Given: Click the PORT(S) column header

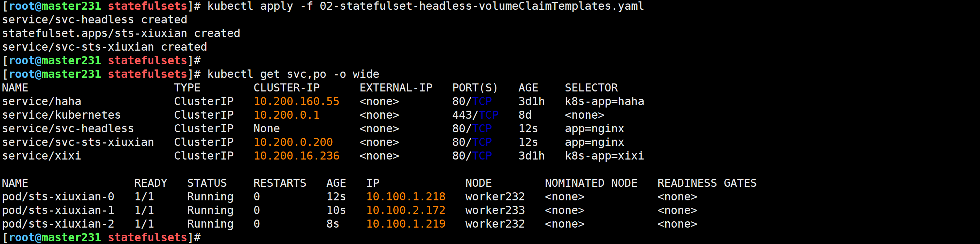Looking at the screenshot, I should click(x=475, y=88).
